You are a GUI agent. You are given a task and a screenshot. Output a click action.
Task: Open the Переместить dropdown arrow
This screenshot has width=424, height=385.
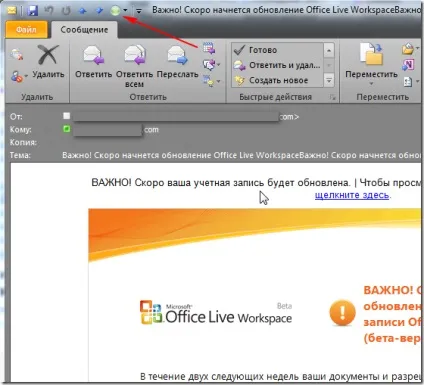pyautogui.click(x=371, y=84)
